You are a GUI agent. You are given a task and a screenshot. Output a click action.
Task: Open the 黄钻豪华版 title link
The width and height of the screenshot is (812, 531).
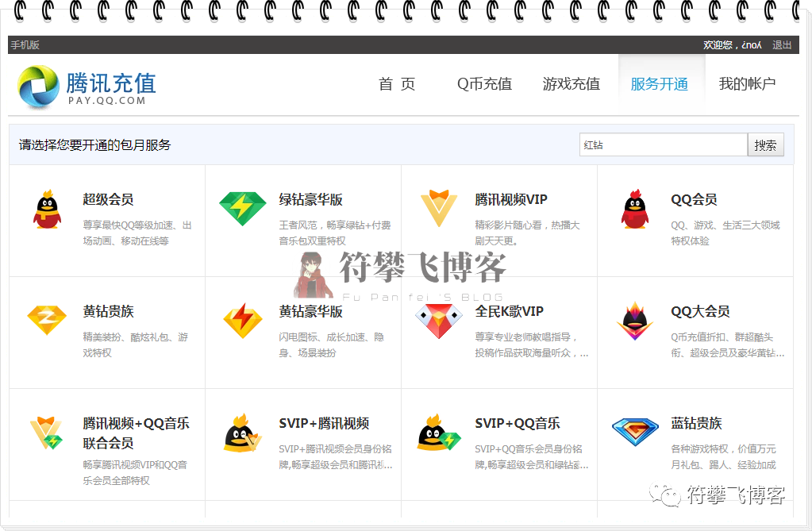[x=310, y=311]
